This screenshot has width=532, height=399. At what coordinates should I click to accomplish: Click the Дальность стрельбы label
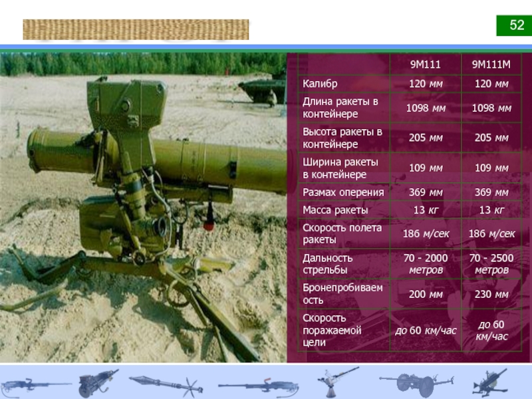click(327, 263)
